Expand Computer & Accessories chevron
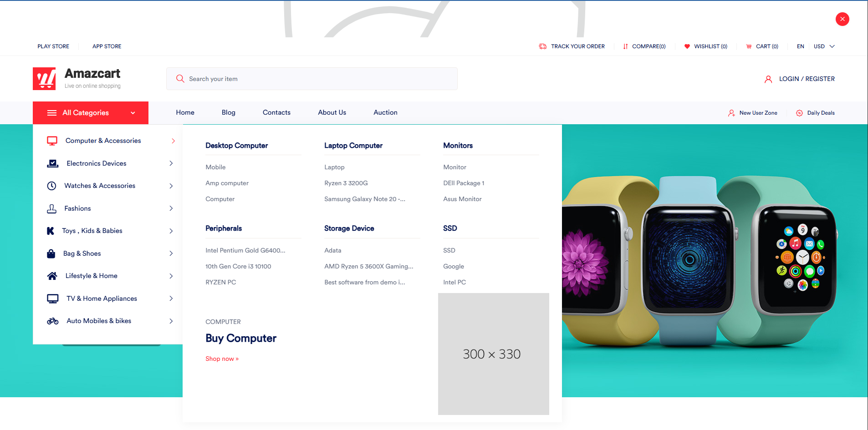This screenshot has width=868, height=430. click(x=173, y=141)
